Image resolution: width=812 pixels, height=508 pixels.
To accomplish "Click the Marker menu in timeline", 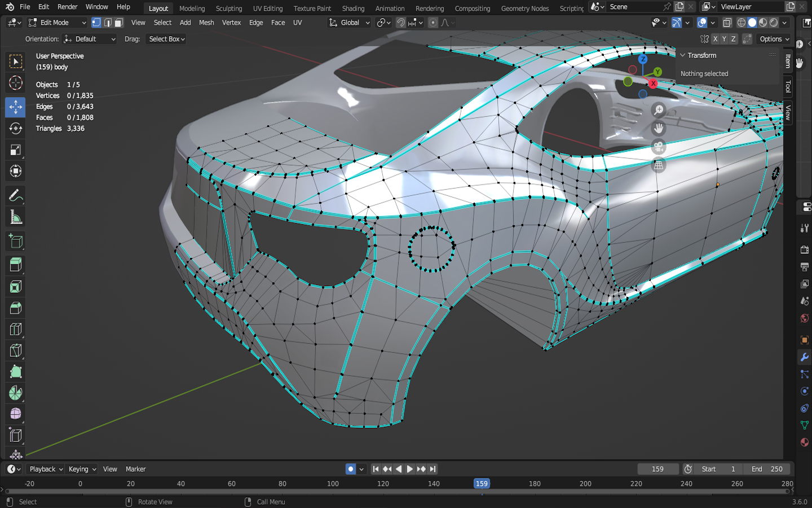I will 135,469.
